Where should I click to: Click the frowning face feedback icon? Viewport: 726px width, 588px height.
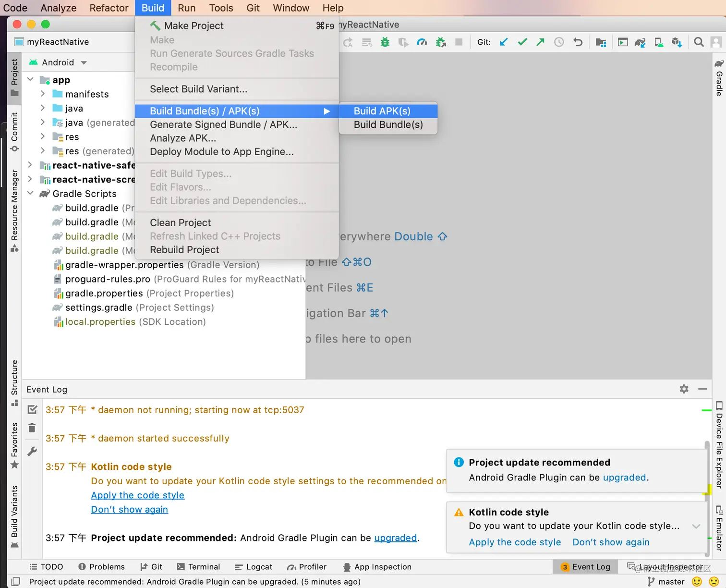pos(714,581)
